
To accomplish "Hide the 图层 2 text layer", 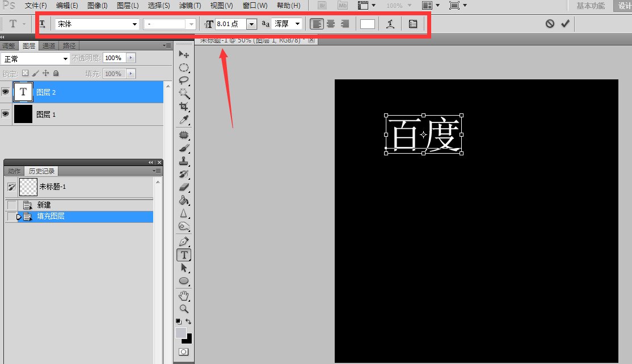I will point(5,92).
